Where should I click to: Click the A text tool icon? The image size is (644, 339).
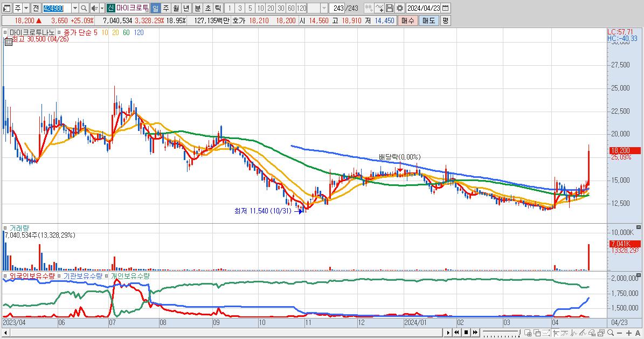[x=638, y=333]
